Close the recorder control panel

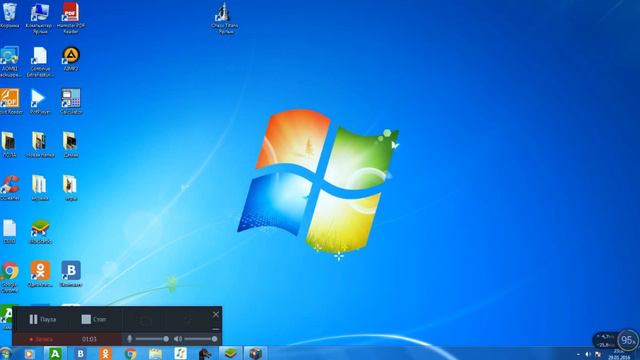[x=216, y=314]
